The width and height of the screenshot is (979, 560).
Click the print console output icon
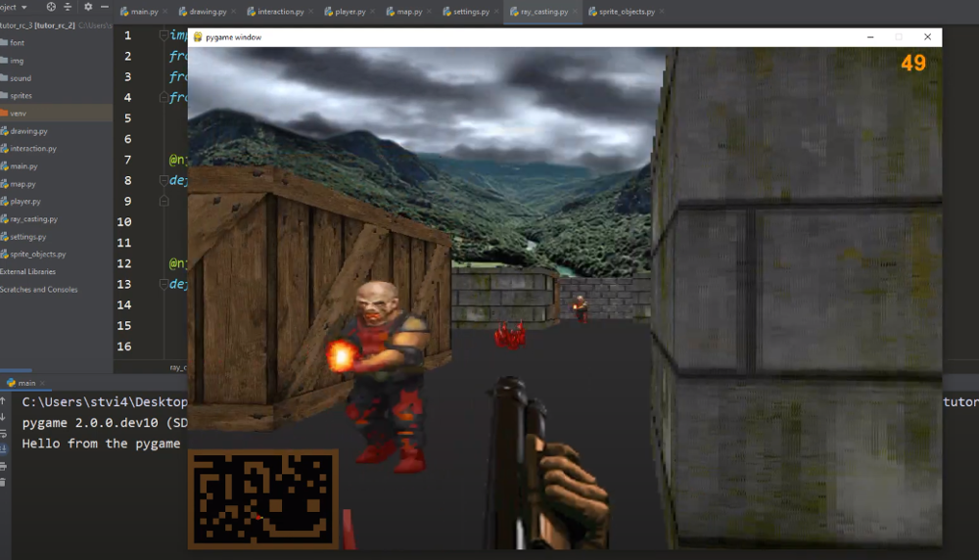click(x=4, y=466)
